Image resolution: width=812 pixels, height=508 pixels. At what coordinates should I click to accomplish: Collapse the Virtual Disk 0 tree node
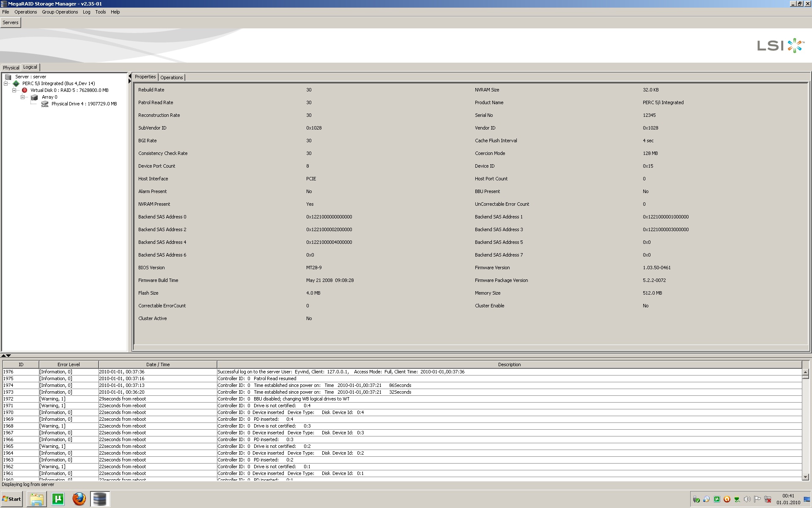click(14, 91)
